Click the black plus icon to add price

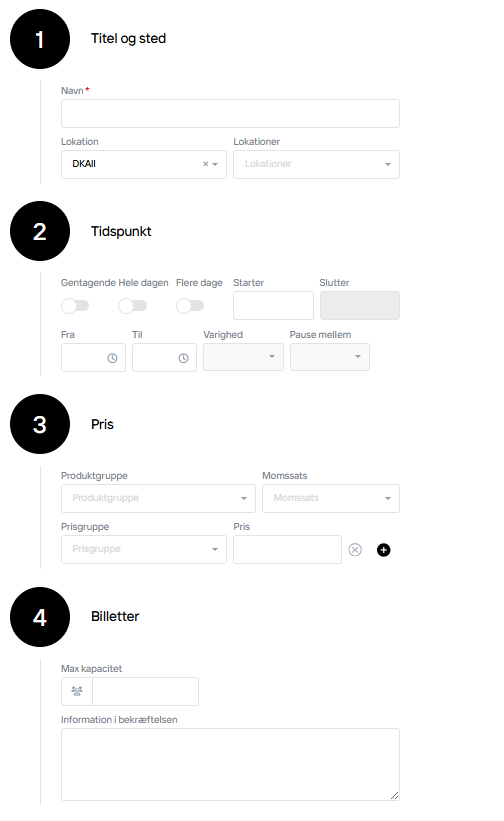384,550
